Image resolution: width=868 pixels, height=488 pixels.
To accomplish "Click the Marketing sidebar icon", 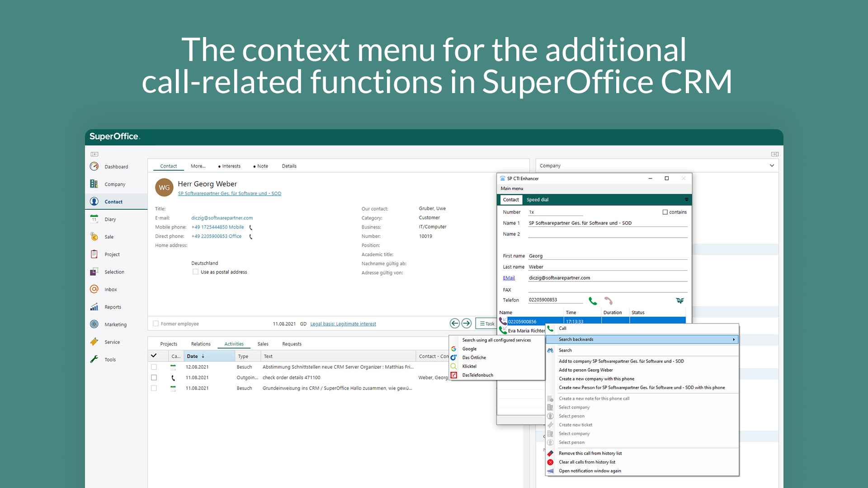I will coord(95,325).
